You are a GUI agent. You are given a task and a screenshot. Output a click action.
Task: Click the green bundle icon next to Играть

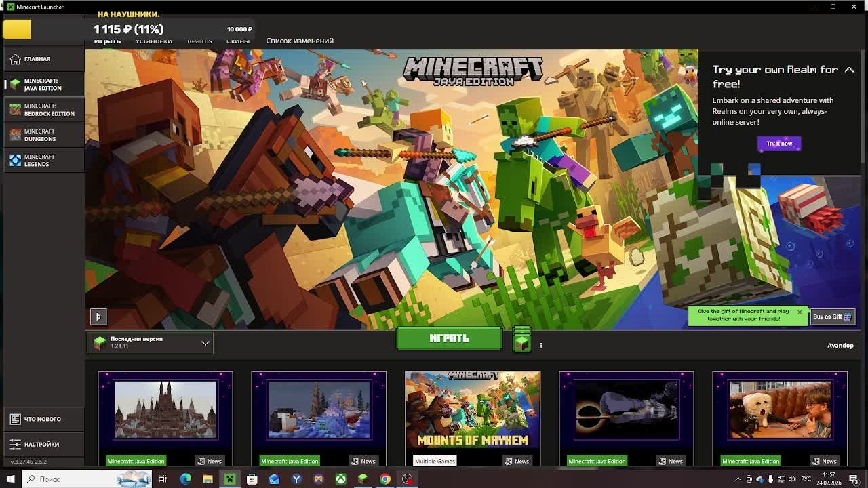tap(521, 340)
